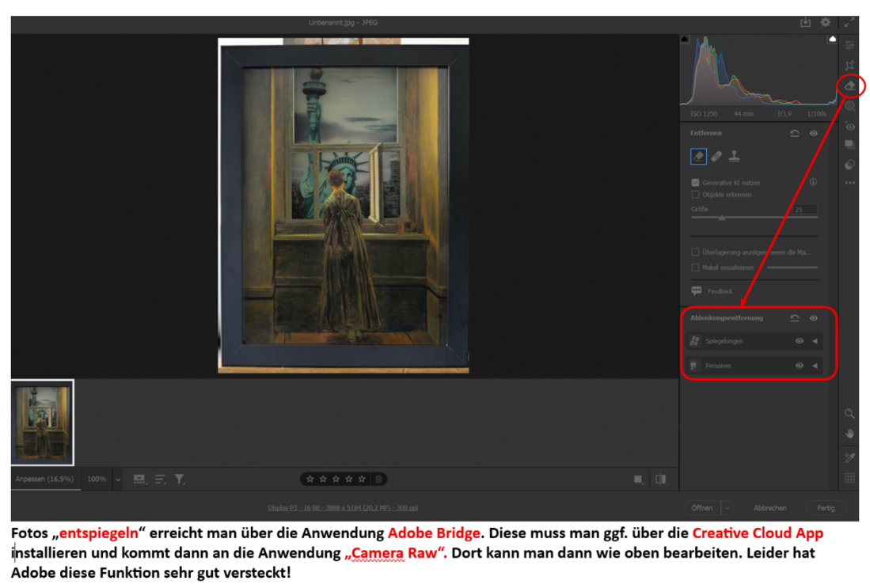The width and height of the screenshot is (870, 588).
Task: Select the Zoom magnifier tool
Action: click(x=849, y=413)
